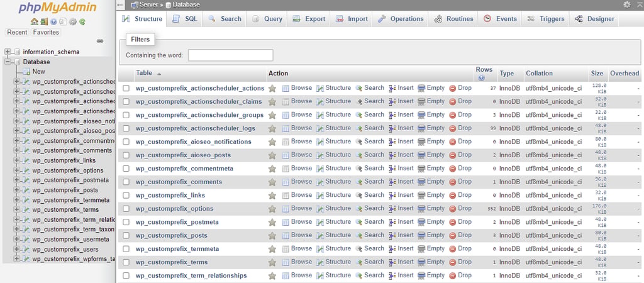Click the Favorites tables button

tap(46, 32)
